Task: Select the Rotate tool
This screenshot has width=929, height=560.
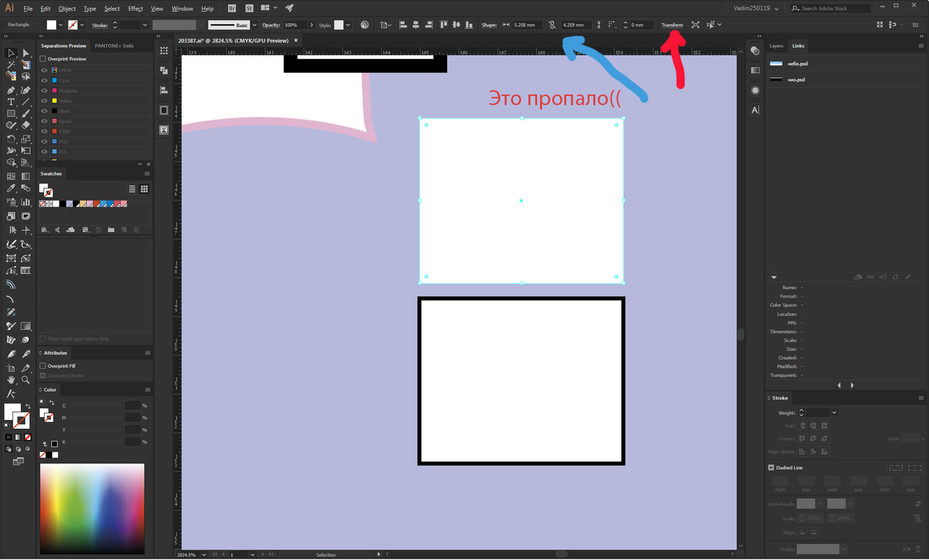Action: (x=11, y=139)
